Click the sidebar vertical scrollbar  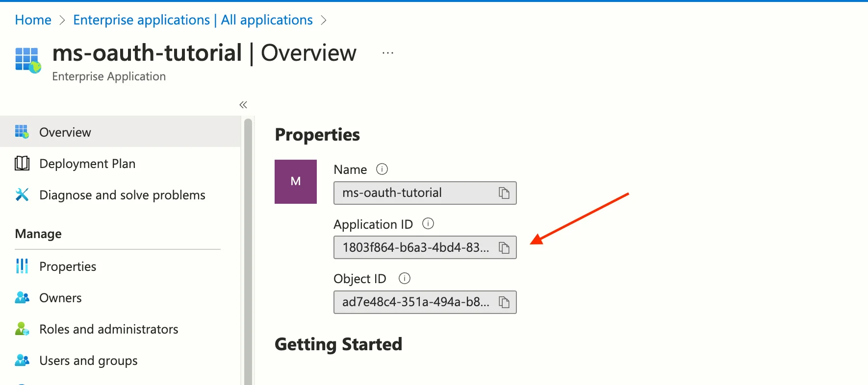pos(248,251)
